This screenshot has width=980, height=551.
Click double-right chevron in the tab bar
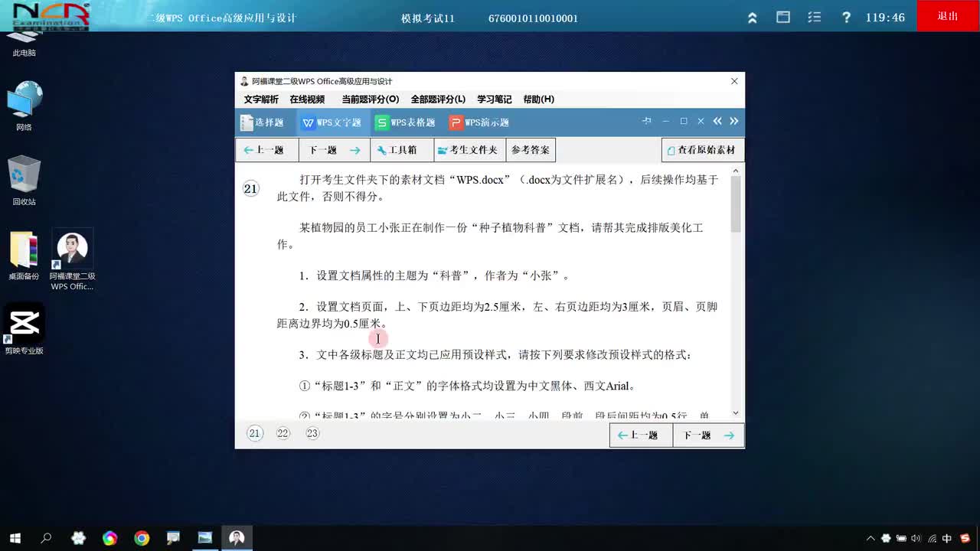[x=734, y=121]
